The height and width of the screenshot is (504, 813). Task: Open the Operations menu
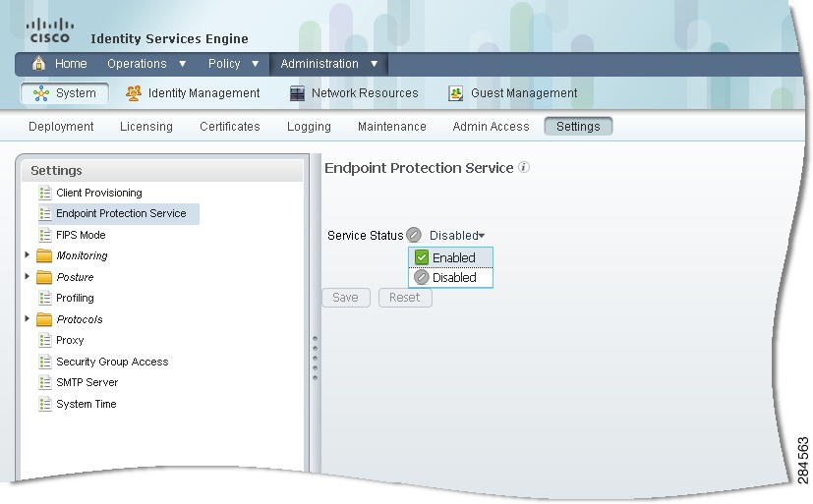click(x=137, y=64)
